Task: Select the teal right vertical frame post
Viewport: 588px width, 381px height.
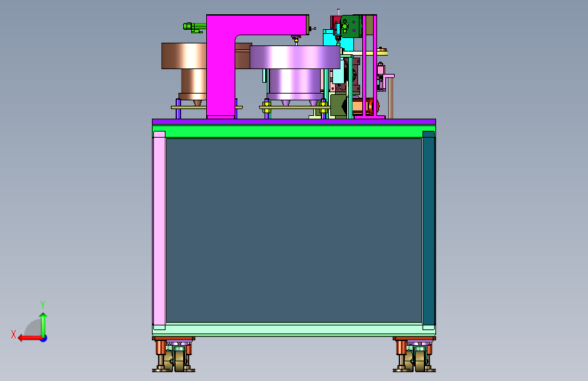Action: (x=429, y=230)
